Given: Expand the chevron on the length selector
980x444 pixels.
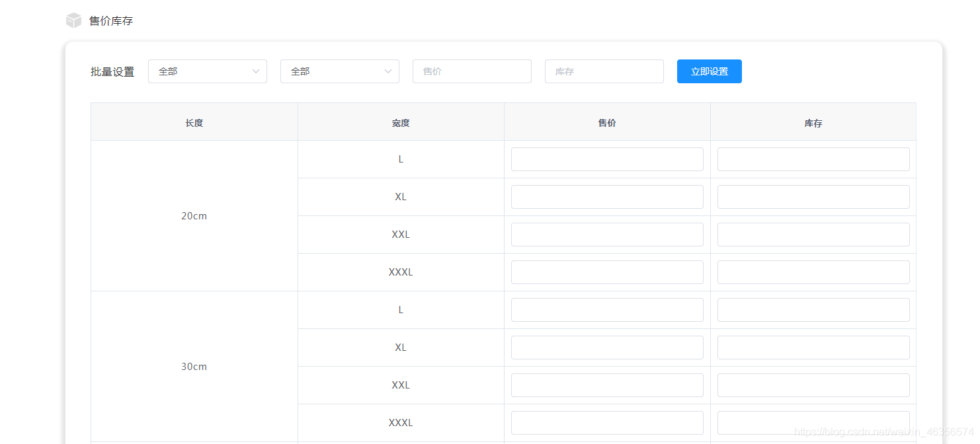Looking at the screenshot, I should [257, 71].
